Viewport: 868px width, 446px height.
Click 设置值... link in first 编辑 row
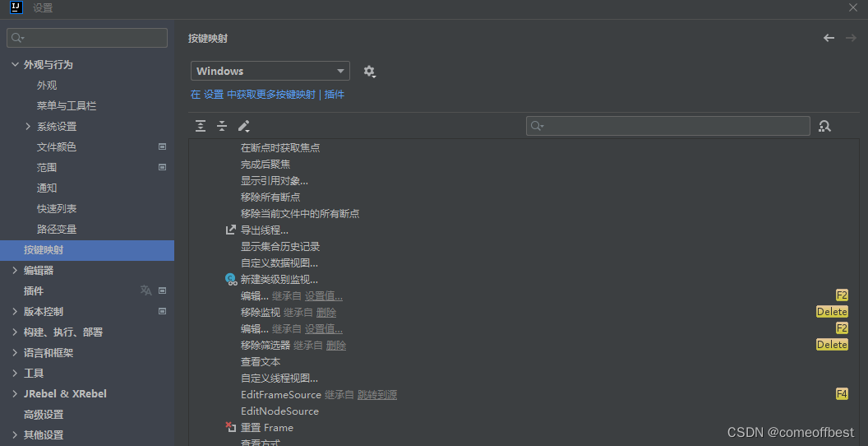click(x=323, y=296)
